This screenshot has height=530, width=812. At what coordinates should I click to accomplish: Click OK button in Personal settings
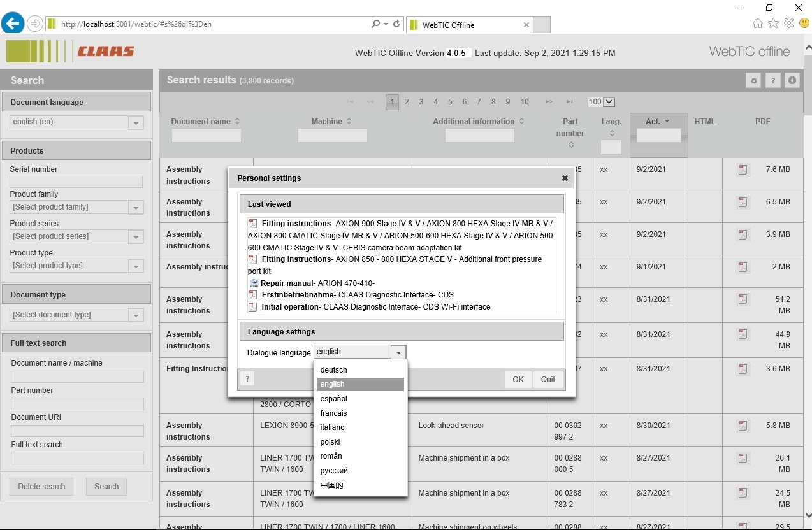[x=518, y=380]
